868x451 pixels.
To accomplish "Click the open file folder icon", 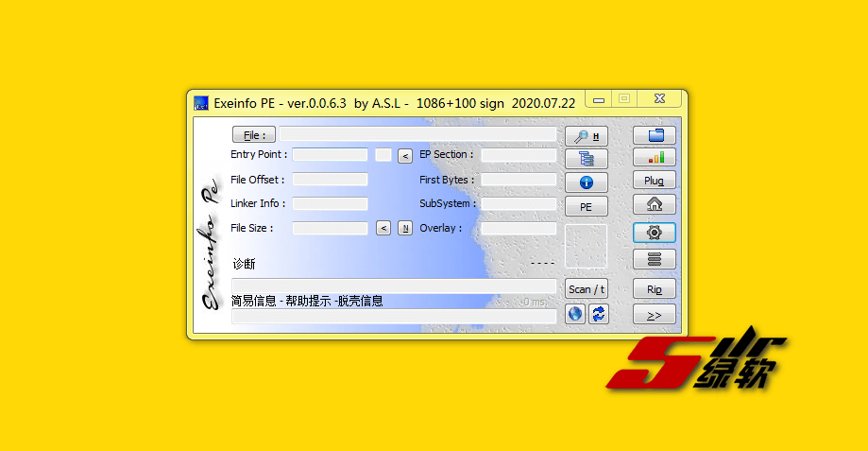I will click(x=654, y=134).
